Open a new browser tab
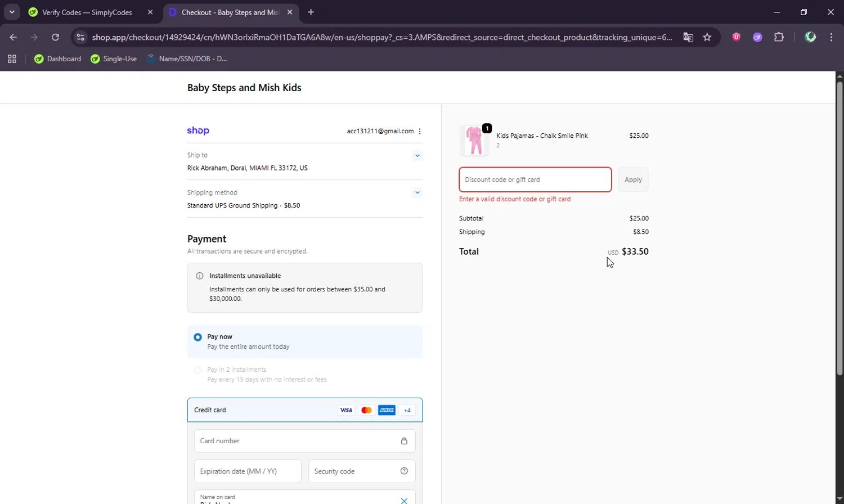844x504 pixels. click(x=311, y=12)
